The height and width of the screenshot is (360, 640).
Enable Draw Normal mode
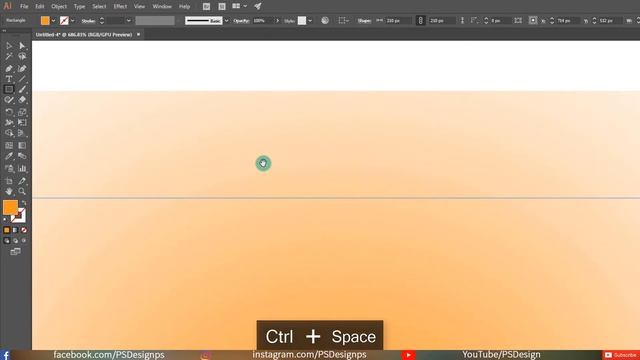7,241
